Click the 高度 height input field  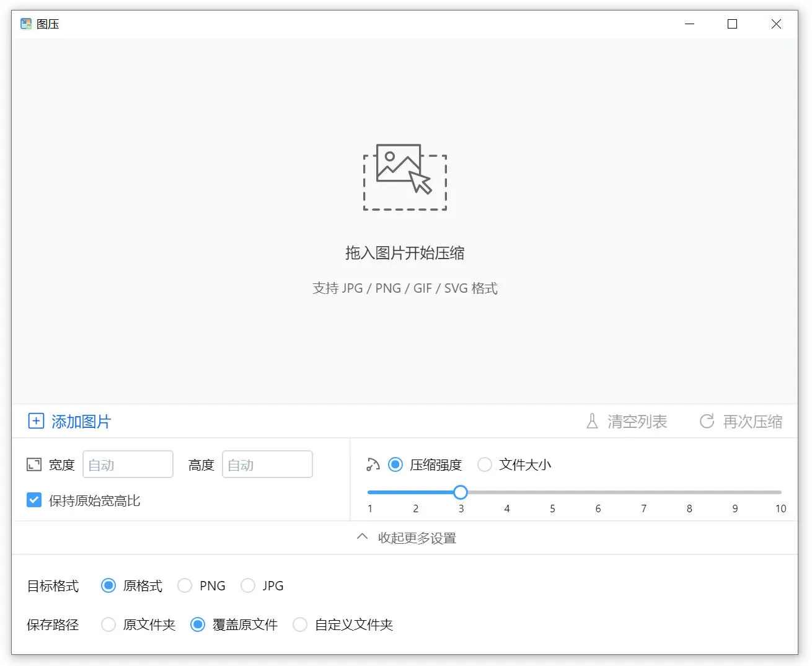pos(267,464)
